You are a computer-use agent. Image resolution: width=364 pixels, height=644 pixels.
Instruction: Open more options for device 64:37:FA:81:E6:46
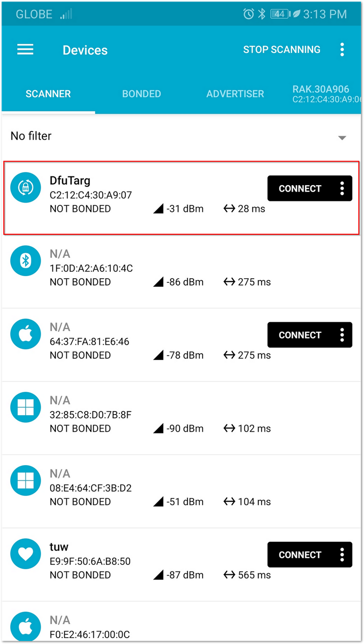(x=342, y=335)
